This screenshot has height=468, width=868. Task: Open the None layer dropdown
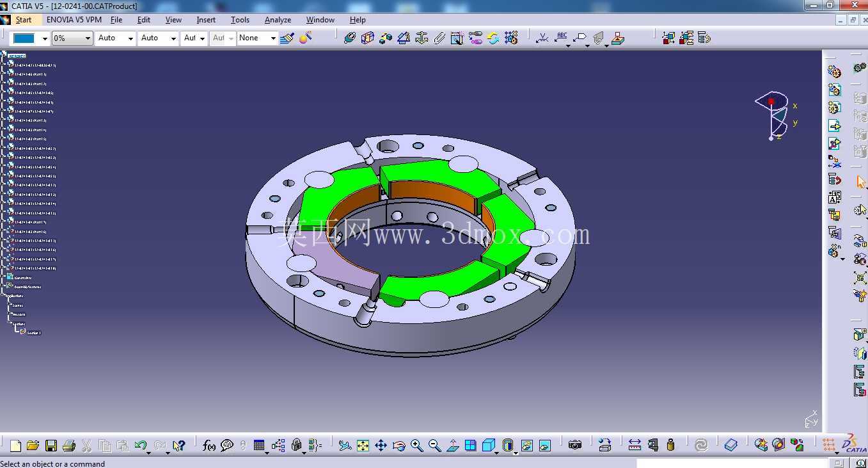[273, 38]
